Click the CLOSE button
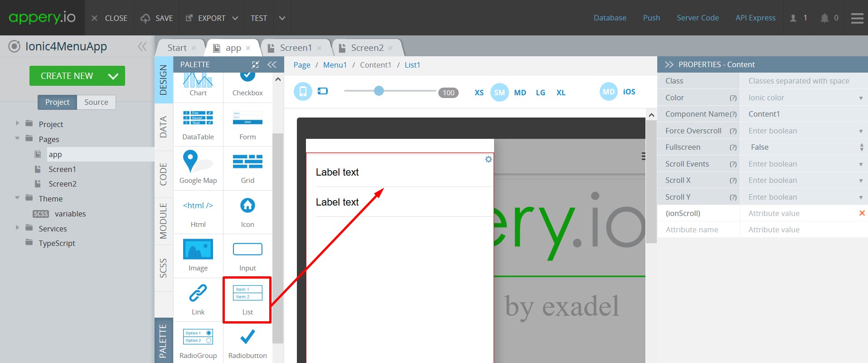Viewport: 868px width, 363px height. (x=109, y=18)
